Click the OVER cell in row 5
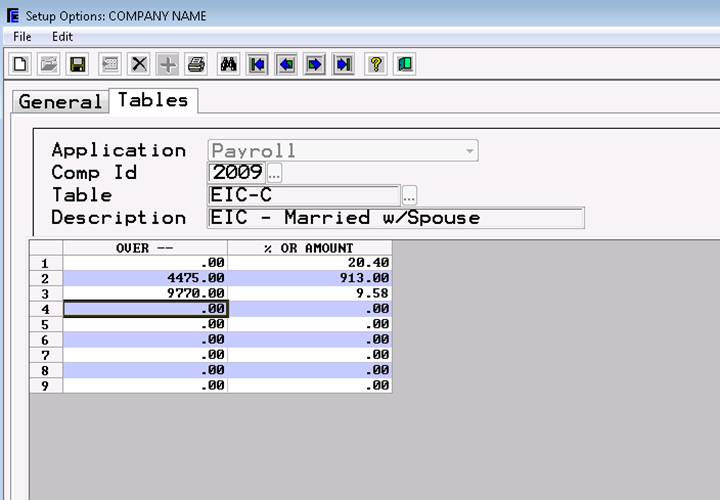 pyautogui.click(x=145, y=324)
